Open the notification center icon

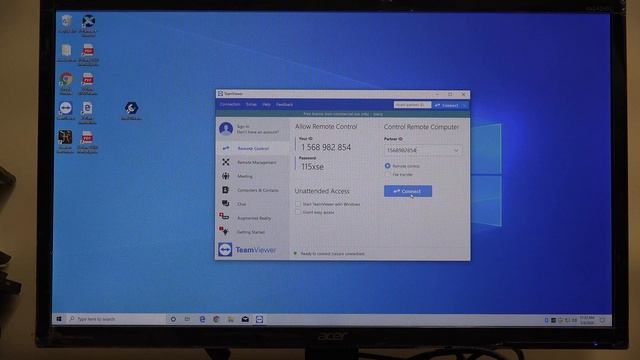(602, 320)
